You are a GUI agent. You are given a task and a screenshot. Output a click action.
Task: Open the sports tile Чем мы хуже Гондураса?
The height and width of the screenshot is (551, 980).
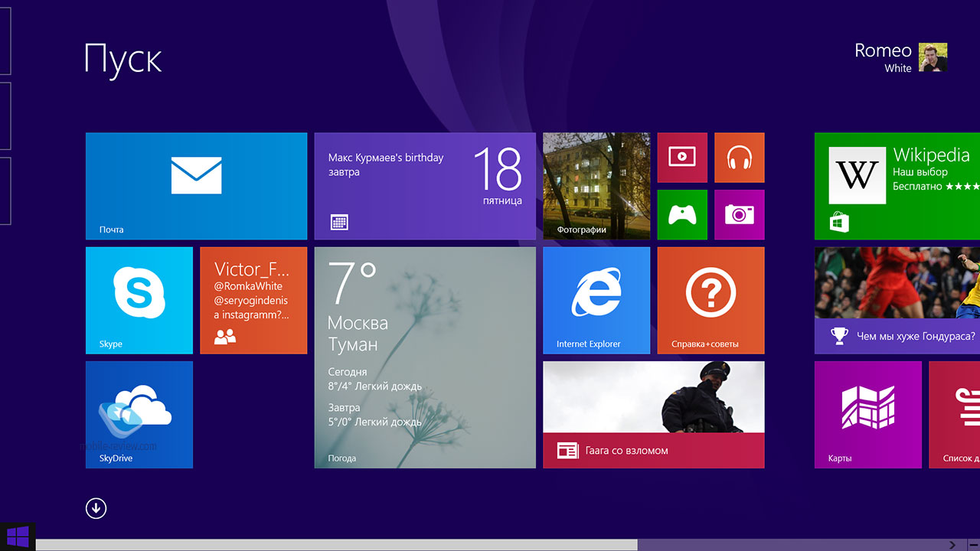(x=897, y=301)
